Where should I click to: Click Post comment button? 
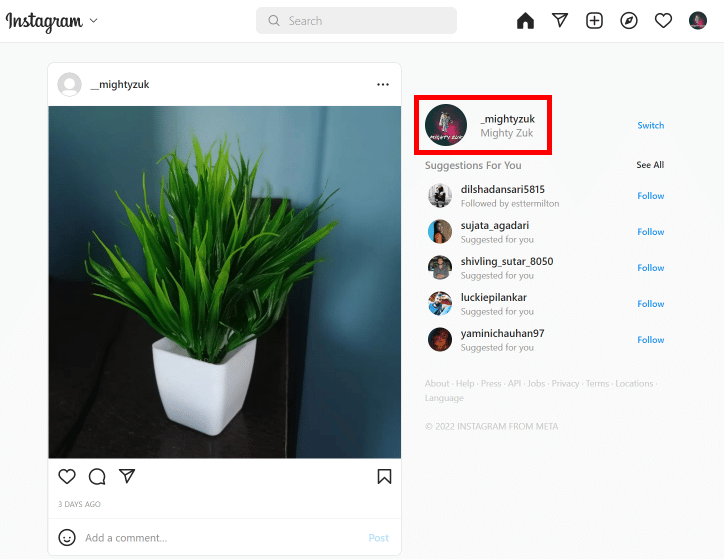click(379, 538)
